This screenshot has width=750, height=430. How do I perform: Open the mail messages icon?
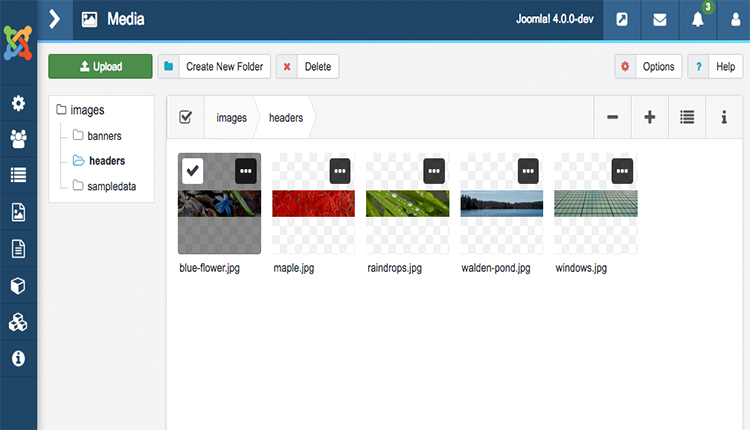point(660,19)
